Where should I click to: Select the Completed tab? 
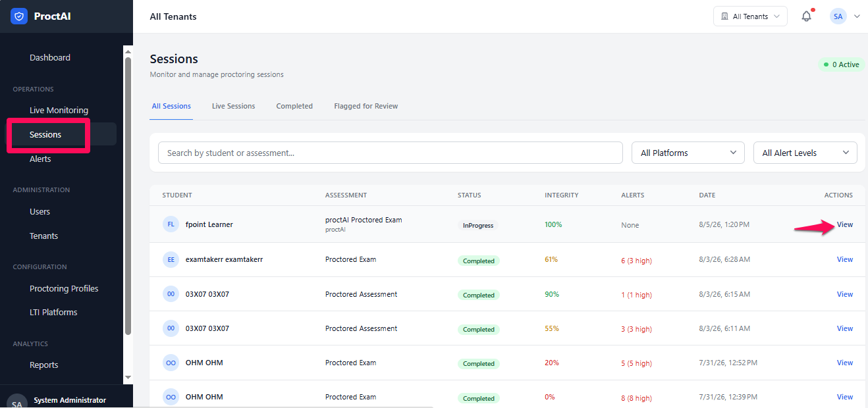tap(294, 106)
